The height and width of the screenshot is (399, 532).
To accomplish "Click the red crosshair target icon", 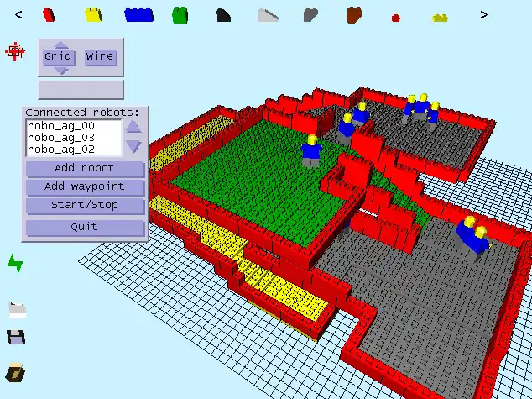I will tap(15, 51).
